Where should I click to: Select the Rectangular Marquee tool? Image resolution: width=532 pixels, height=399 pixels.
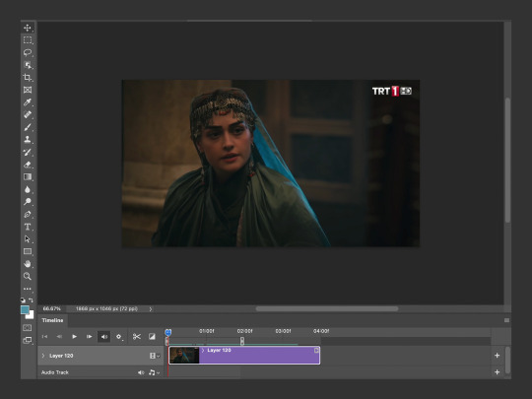coord(28,40)
